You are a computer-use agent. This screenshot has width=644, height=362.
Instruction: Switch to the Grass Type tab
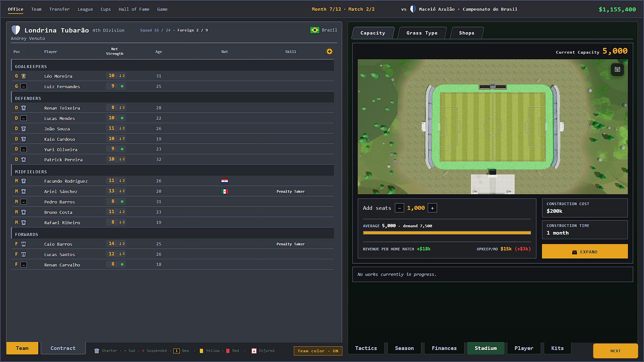pos(422,33)
